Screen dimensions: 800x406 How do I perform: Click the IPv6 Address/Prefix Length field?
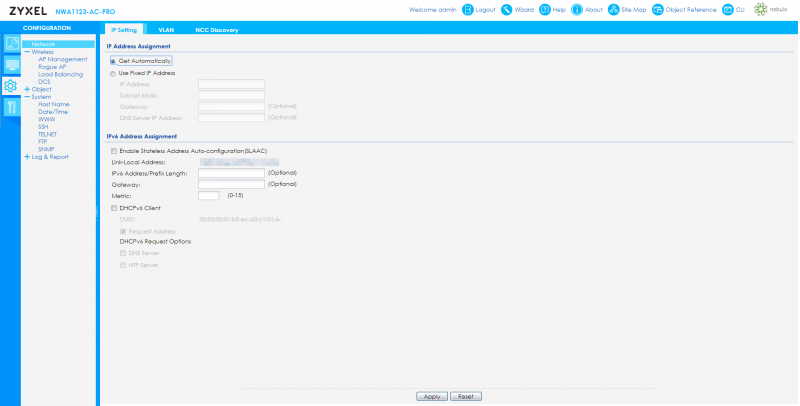[231, 173]
